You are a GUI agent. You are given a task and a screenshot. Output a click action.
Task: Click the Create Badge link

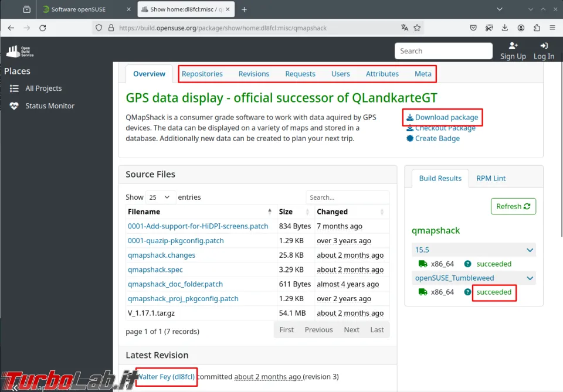coord(433,138)
